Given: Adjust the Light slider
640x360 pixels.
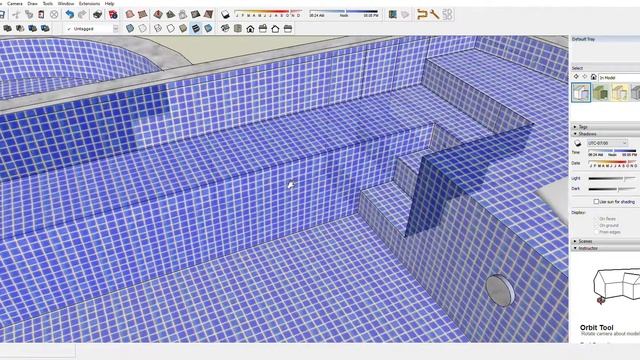Looking at the screenshot, I should pyautogui.click(x=612, y=178).
